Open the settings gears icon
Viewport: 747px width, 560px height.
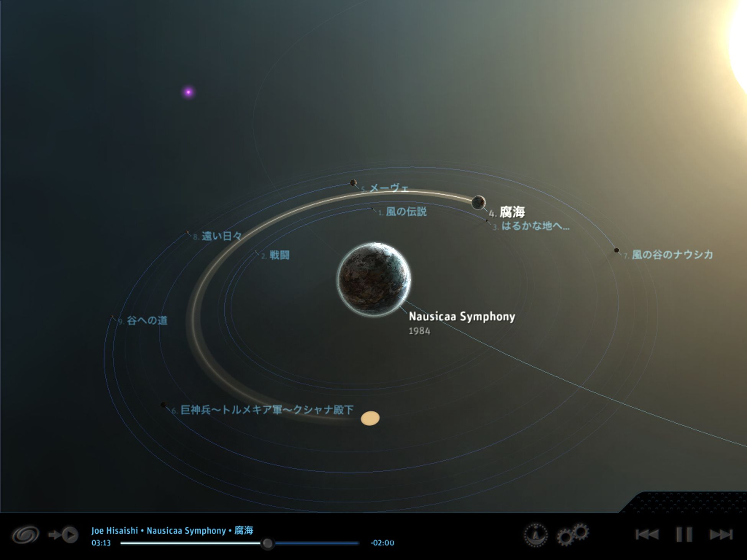tap(572, 534)
